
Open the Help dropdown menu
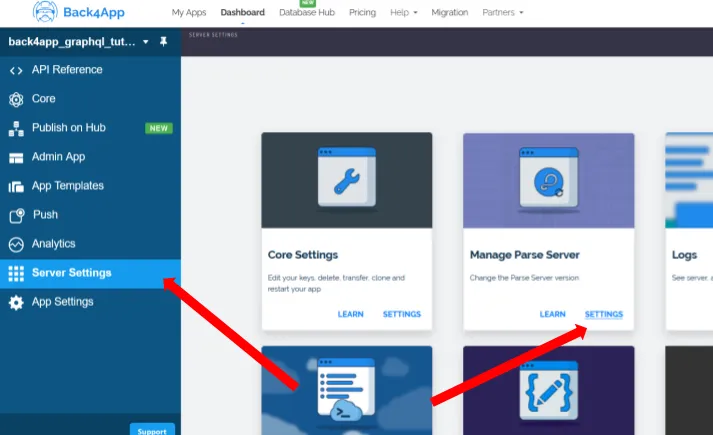(x=404, y=12)
